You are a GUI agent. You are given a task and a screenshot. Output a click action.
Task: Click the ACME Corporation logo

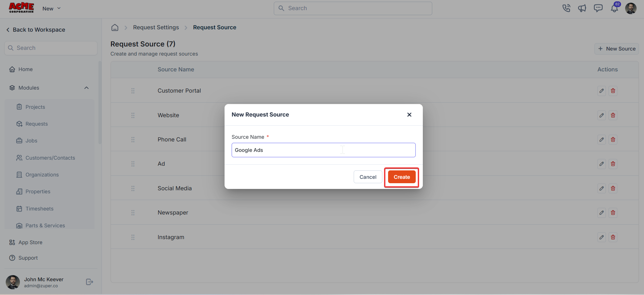pyautogui.click(x=21, y=8)
